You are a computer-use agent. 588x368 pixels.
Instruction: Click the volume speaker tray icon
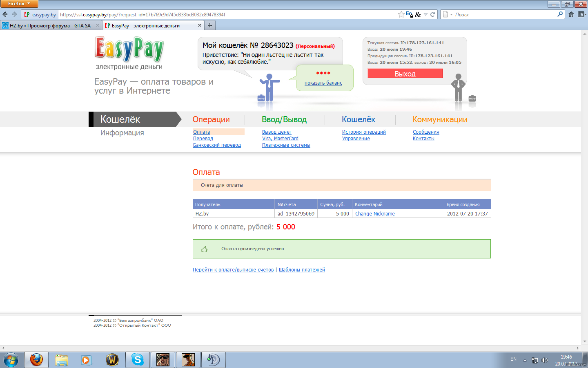click(544, 360)
